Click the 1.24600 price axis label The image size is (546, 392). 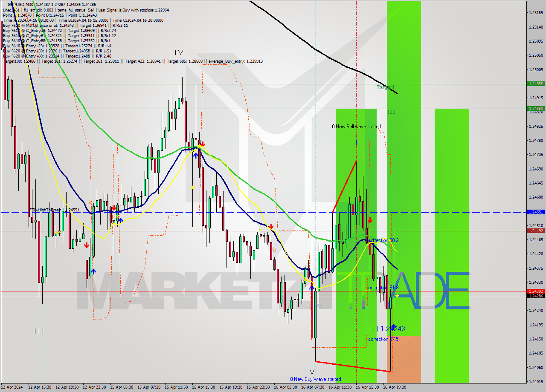[x=536, y=197]
